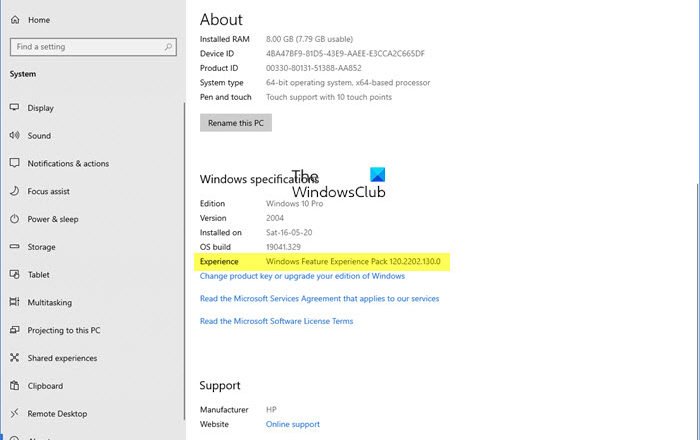
Task: Click OS build value 19041.329
Action: pos(283,247)
